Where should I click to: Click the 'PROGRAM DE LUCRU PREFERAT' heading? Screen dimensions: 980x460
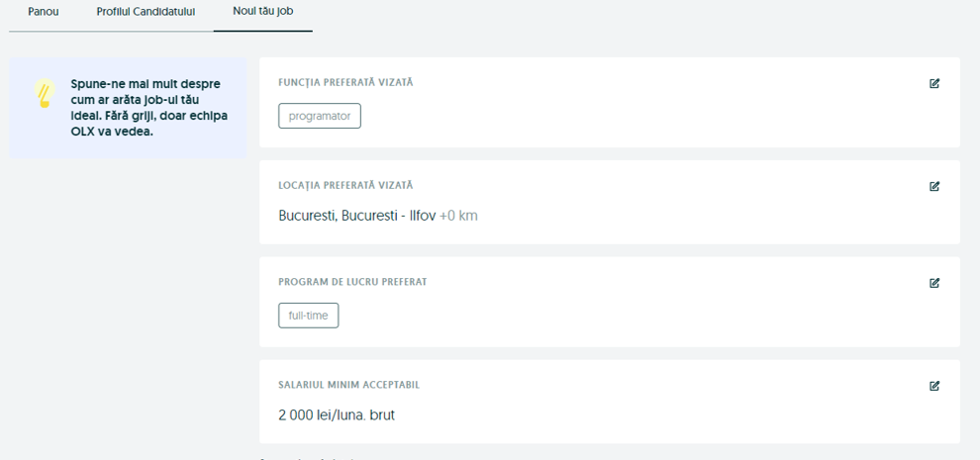pos(352,282)
